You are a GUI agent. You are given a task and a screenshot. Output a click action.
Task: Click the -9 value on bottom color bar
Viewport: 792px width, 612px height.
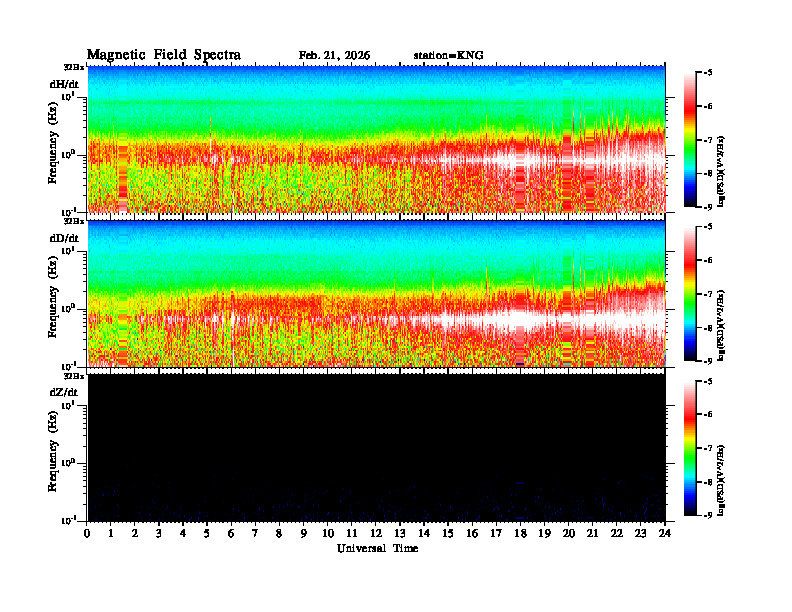click(x=708, y=515)
